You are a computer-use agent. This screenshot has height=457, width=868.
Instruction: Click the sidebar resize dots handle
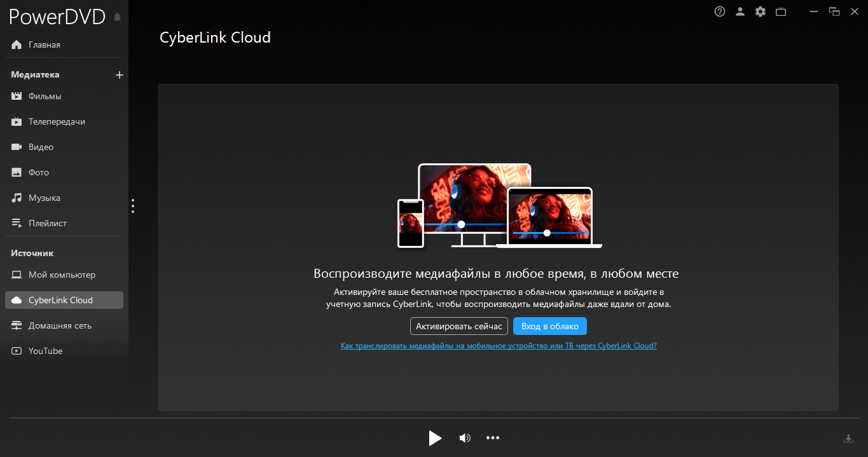pyautogui.click(x=133, y=206)
